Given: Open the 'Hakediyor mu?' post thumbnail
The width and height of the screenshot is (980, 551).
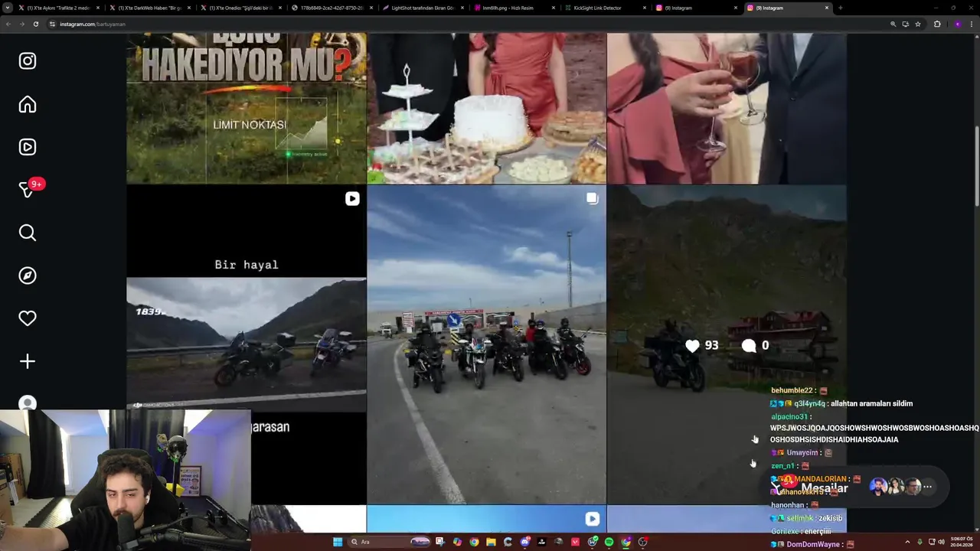Looking at the screenshot, I should [x=246, y=108].
